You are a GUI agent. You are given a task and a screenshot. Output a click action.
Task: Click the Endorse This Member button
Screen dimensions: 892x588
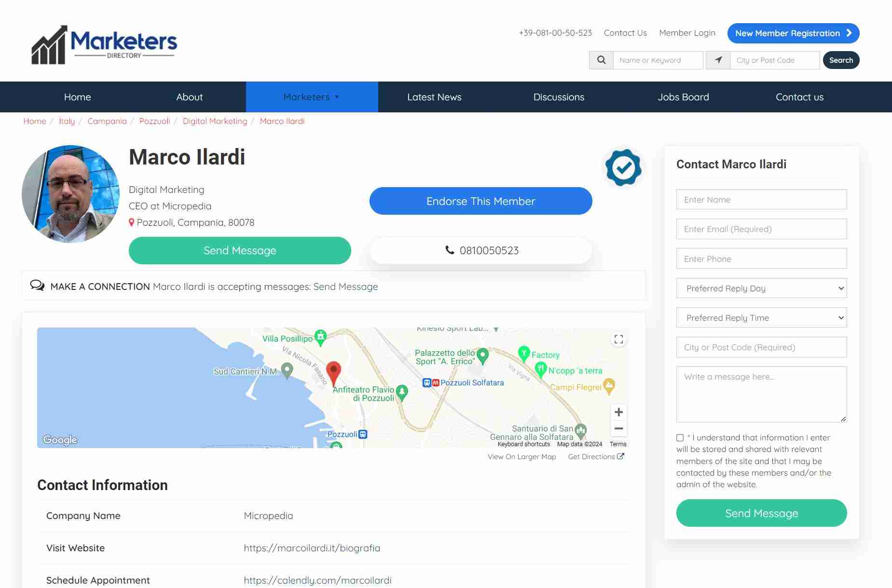pyautogui.click(x=480, y=201)
